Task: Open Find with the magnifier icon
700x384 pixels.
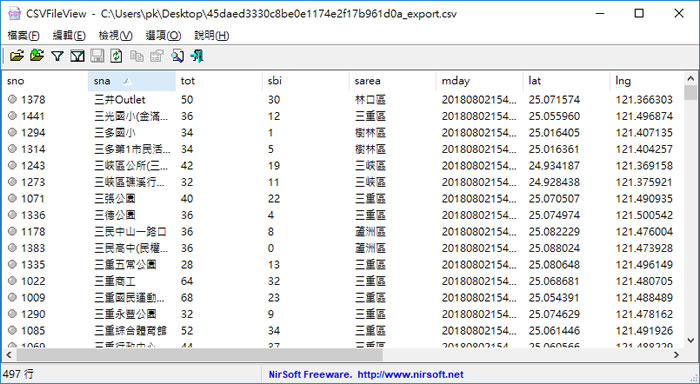Action: tap(177, 56)
